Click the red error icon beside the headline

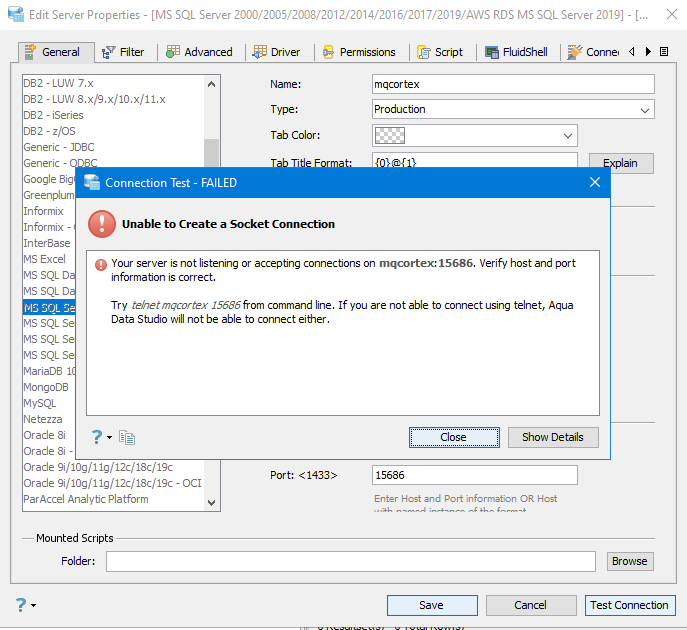coord(102,224)
